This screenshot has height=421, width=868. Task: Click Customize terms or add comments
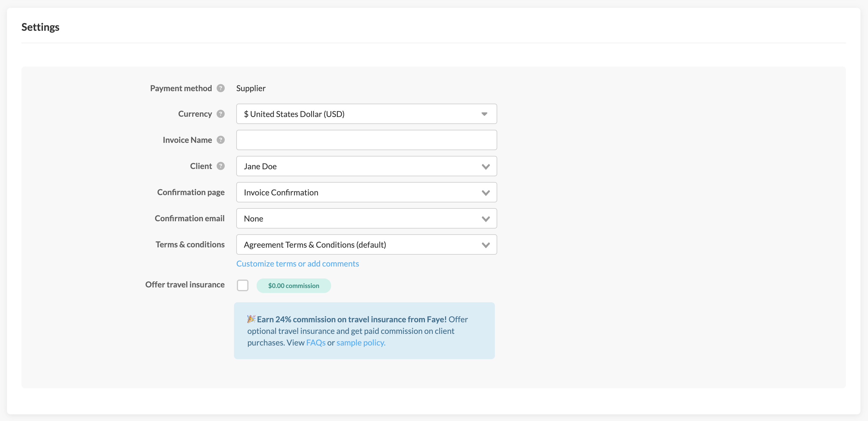point(297,263)
